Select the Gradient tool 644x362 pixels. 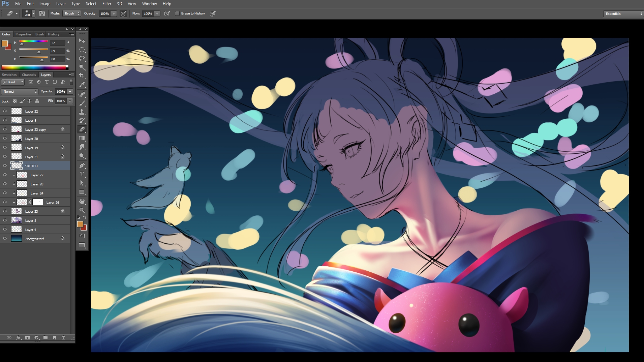coord(82,138)
